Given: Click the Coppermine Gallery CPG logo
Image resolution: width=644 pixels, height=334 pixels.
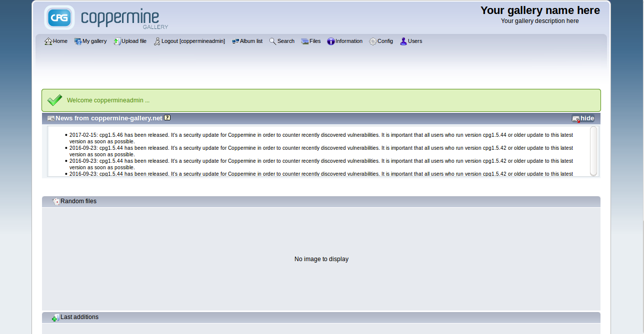Looking at the screenshot, I should coord(106,17).
